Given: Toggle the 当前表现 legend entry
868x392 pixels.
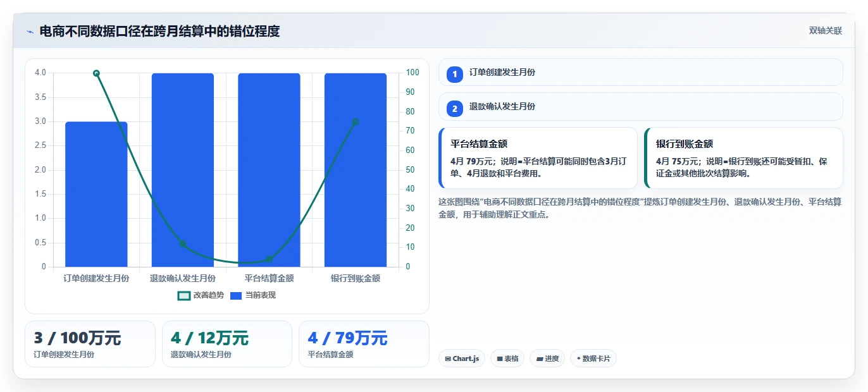Looking at the screenshot, I should coord(252,295).
